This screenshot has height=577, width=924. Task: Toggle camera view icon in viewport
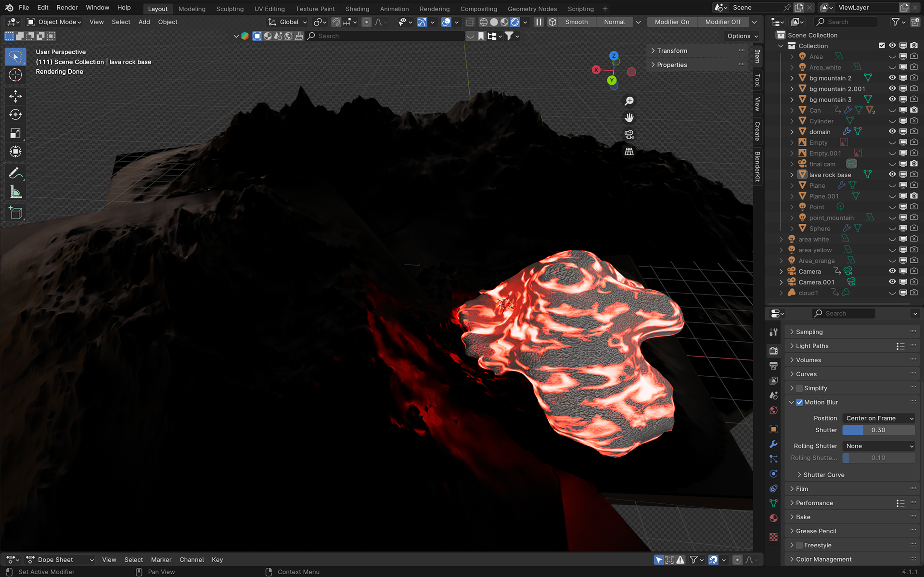coord(629,135)
